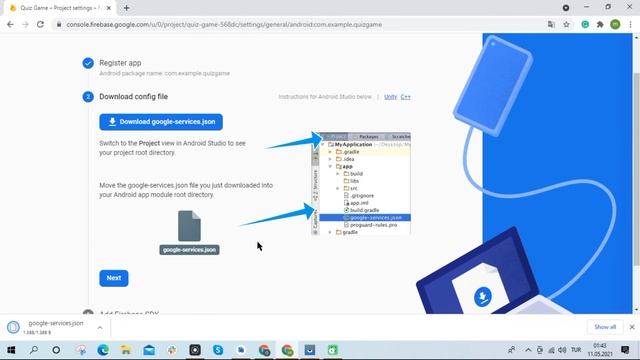Reload the Firebase console page

40,24
